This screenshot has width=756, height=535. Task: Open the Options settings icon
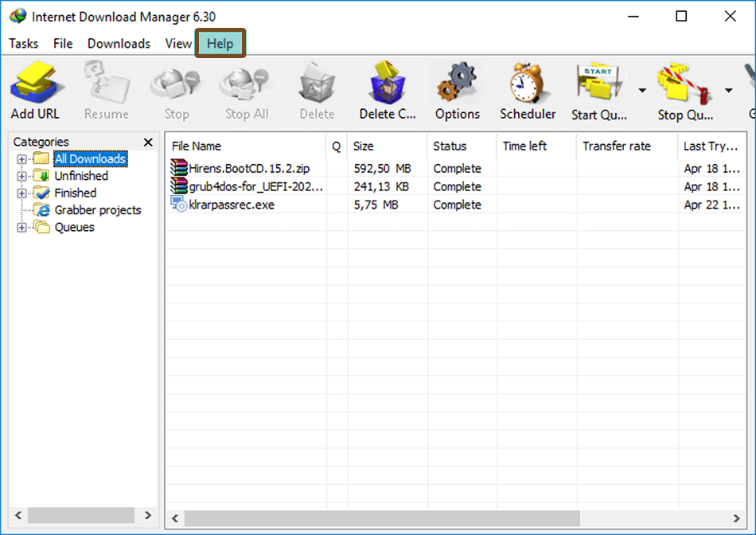click(457, 88)
